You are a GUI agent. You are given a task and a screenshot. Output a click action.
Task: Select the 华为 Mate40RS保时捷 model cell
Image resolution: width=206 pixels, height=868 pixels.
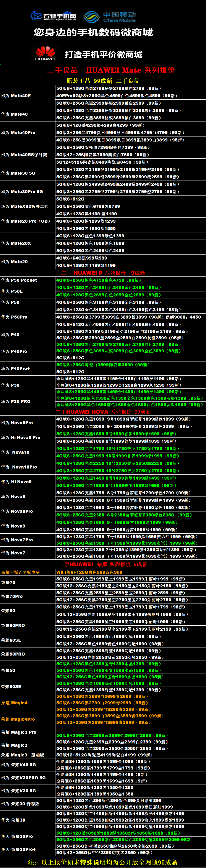coord(28,155)
